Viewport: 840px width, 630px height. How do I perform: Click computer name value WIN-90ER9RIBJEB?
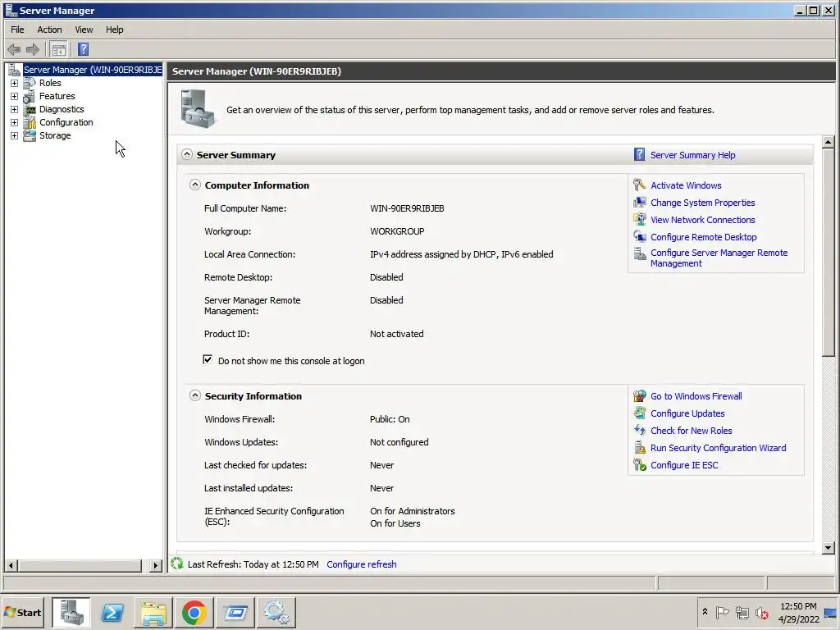click(407, 208)
